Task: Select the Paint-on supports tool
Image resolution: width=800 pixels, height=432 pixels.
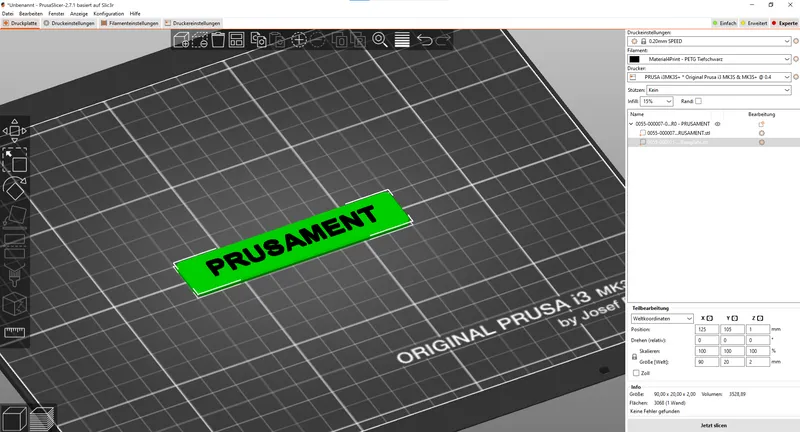Action: point(15,275)
